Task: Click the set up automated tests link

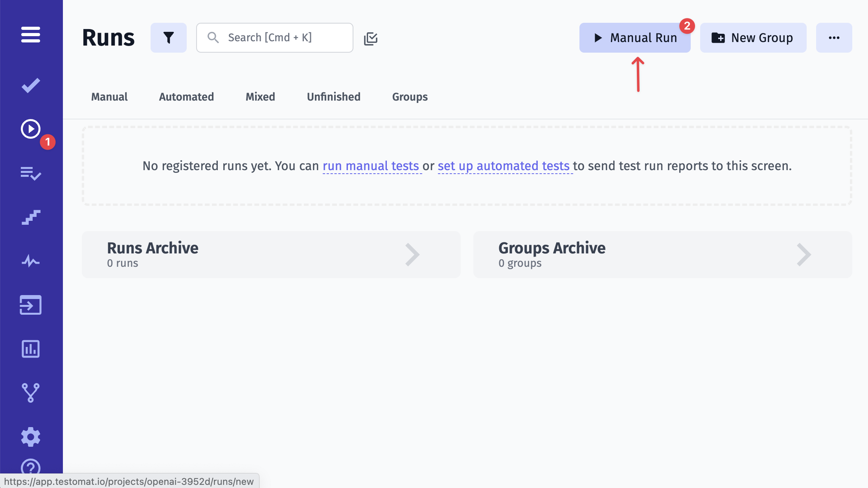Action: pyautogui.click(x=502, y=166)
